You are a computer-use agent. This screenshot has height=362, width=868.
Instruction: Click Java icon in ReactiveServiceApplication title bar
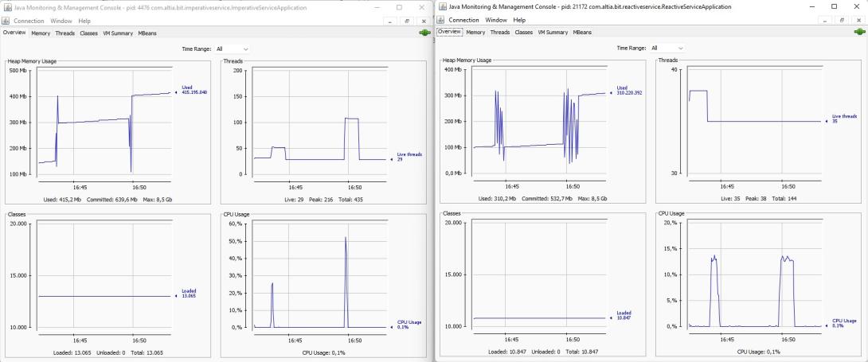coord(442,6)
